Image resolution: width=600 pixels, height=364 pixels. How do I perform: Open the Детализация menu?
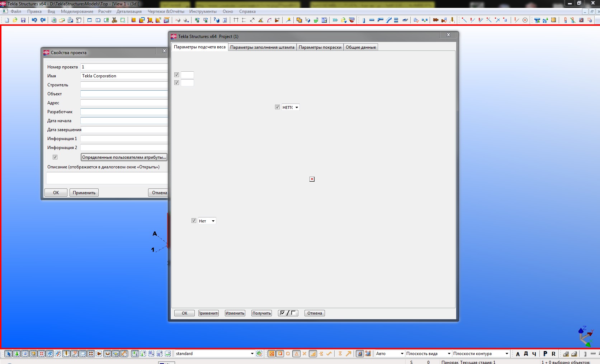click(x=129, y=11)
